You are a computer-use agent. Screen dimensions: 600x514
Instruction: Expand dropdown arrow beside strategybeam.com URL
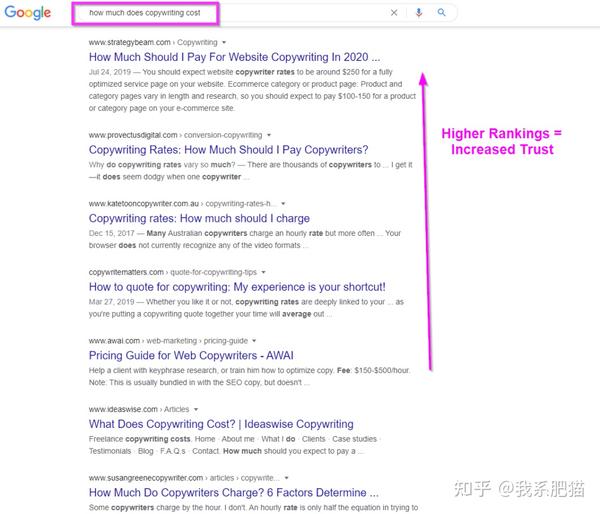(224, 42)
